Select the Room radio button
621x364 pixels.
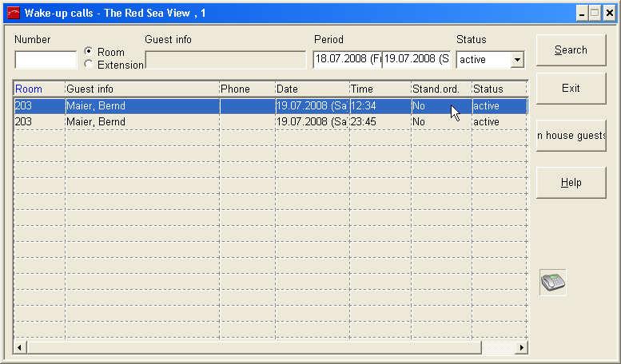point(89,52)
